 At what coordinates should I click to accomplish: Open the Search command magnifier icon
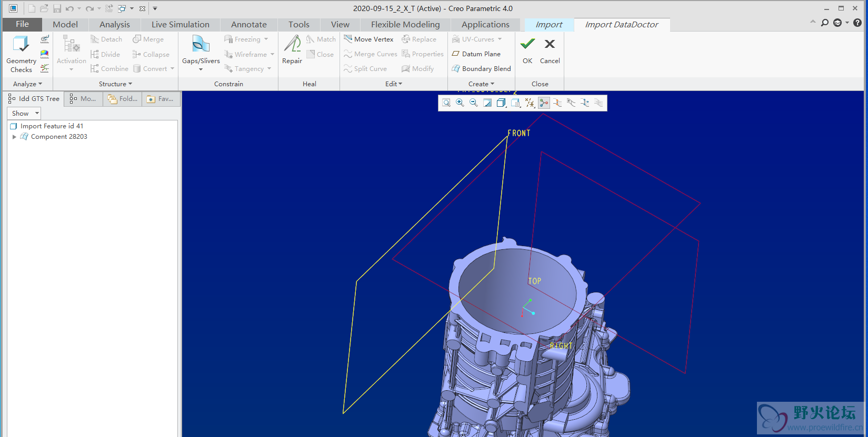click(x=825, y=23)
